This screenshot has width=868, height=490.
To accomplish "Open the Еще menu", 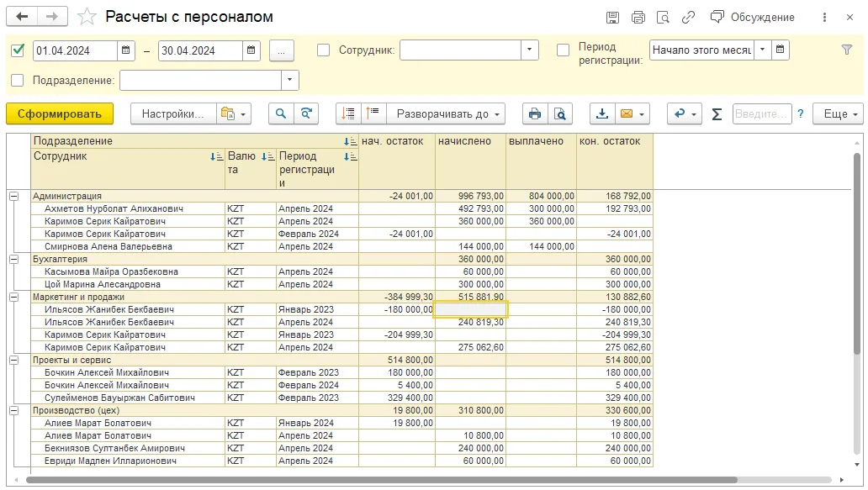I will (838, 114).
